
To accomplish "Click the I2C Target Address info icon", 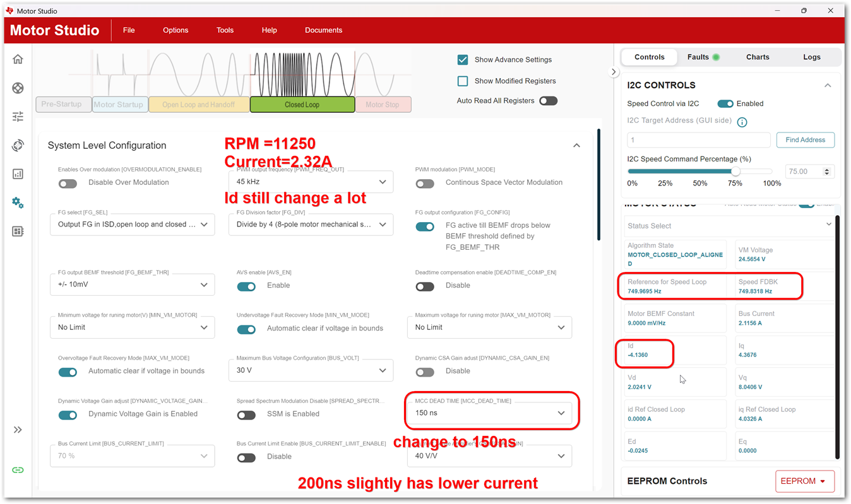I will click(742, 122).
